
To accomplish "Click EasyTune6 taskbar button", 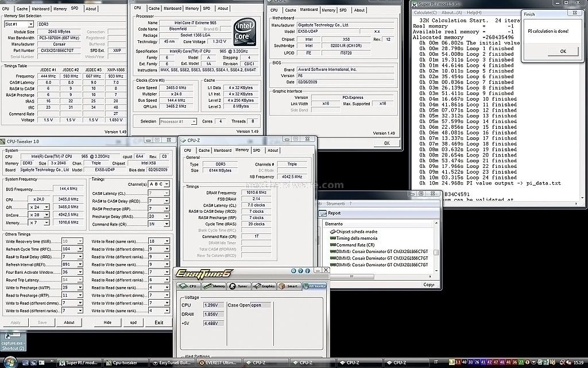I will [x=172, y=363].
